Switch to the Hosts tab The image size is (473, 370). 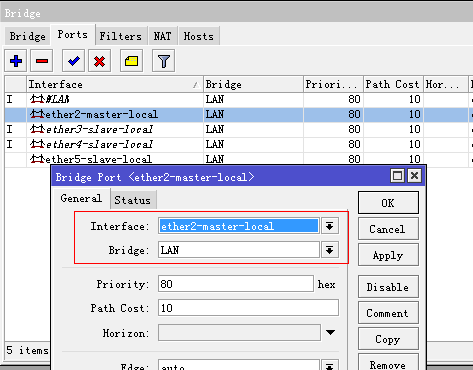pos(199,36)
